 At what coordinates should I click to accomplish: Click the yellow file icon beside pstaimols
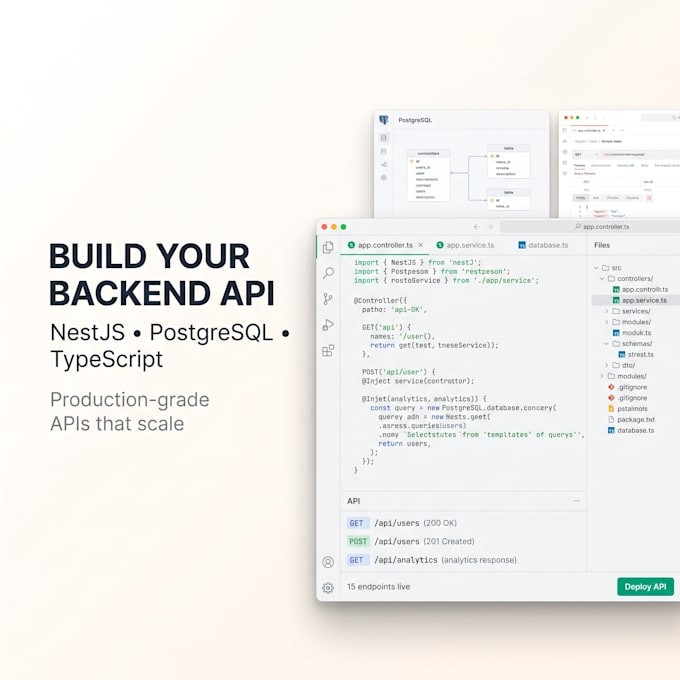(x=611, y=409)
